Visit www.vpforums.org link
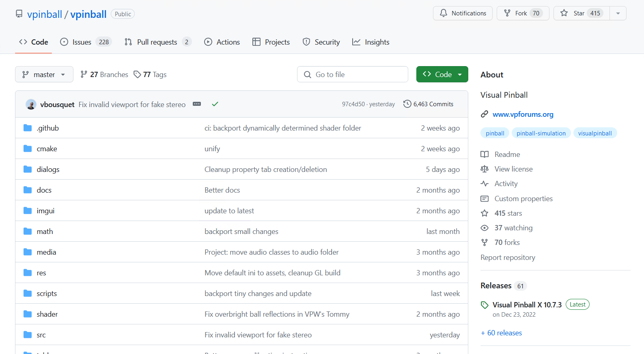This screenshot has width=644, height=354. click(523, 114)
